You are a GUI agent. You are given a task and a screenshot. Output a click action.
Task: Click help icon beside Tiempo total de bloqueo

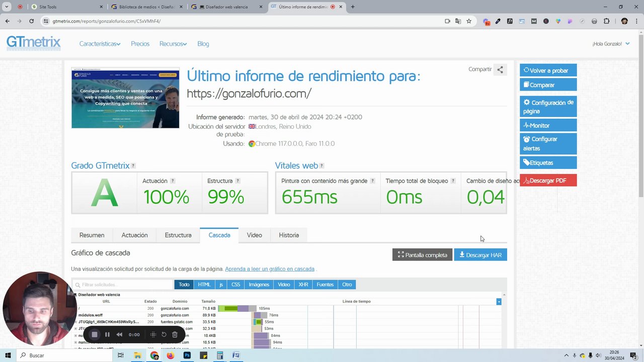click(453, 181)
